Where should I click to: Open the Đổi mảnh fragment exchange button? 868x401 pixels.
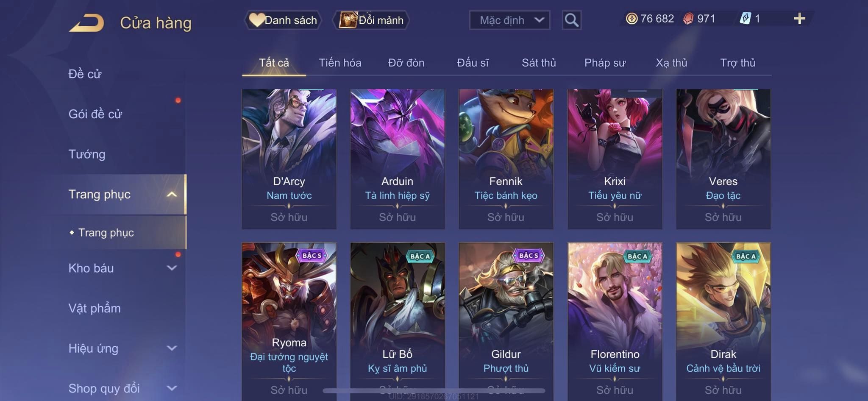click(371, 20)
